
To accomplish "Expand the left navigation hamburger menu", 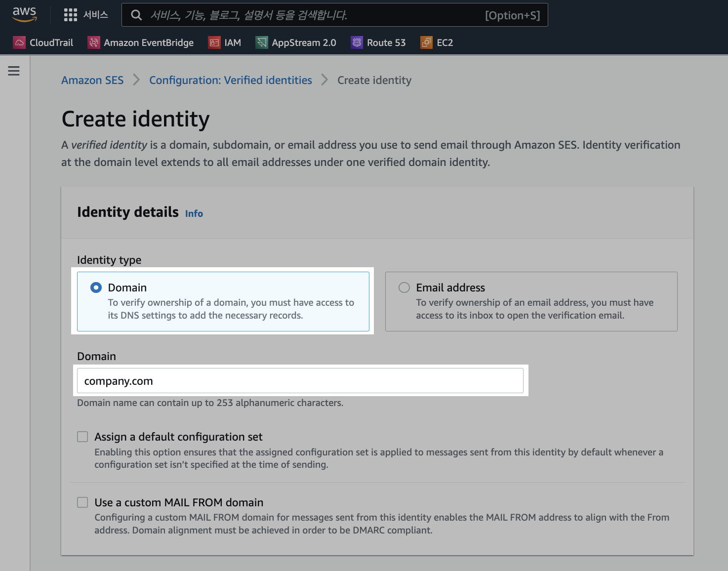I will coord(14,71).
